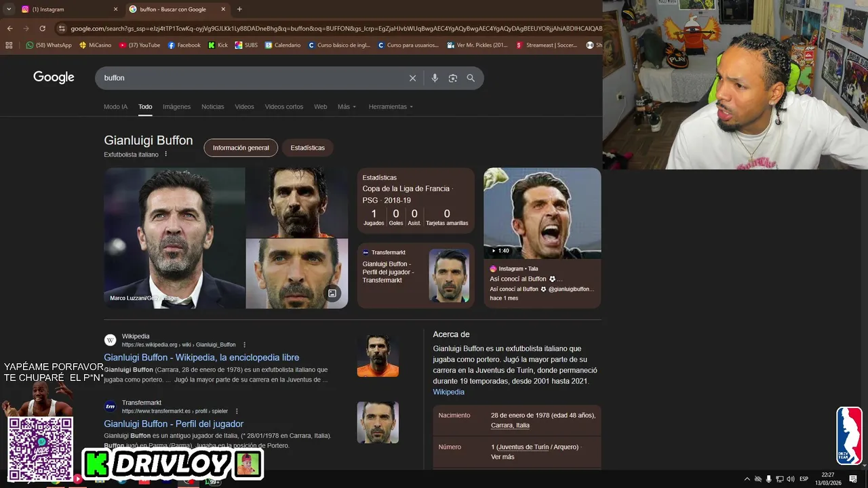Reload the page with the refresh icon
868x488 pixels.
tap(42, 28)
